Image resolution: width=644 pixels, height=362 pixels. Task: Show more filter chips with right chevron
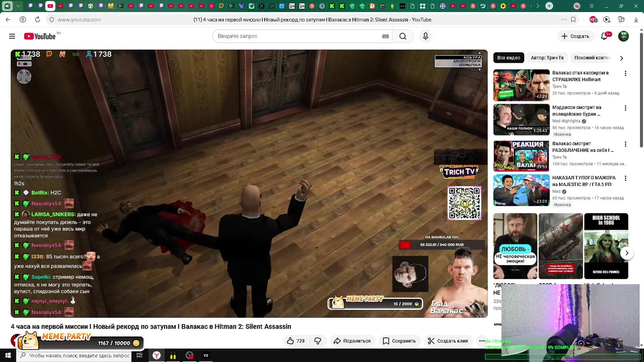click(x=621, y=58)
